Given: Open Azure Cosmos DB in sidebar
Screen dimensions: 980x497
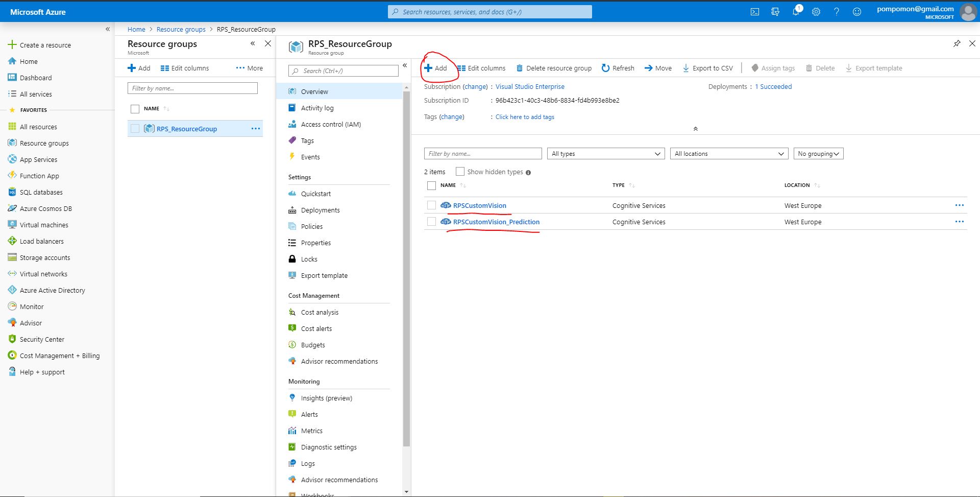Looking at the screenshot, I should (40, 208).
